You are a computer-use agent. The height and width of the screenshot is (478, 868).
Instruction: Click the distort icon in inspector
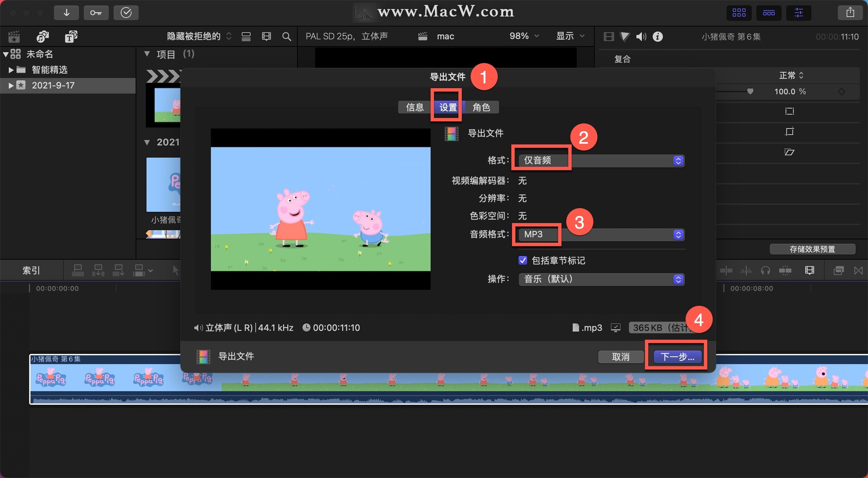[789, 152]
